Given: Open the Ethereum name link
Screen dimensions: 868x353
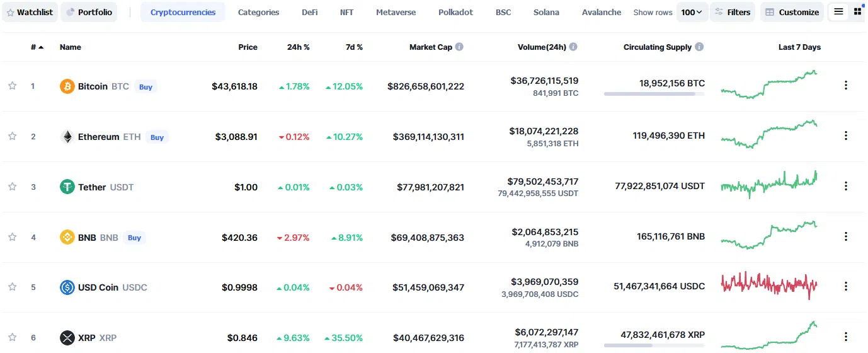Looking at the screenshot, I should (x=98, y=137).
